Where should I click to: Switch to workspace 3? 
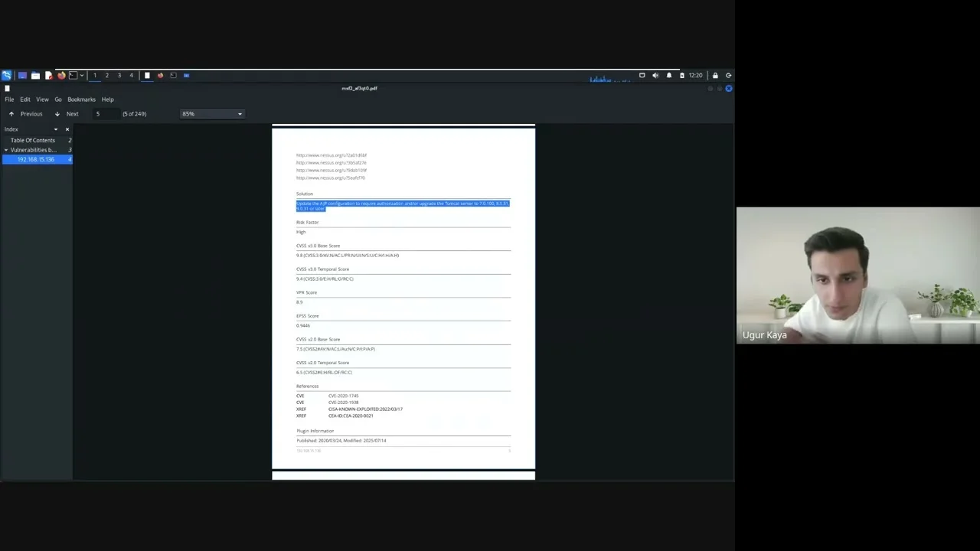pos(119,75)
